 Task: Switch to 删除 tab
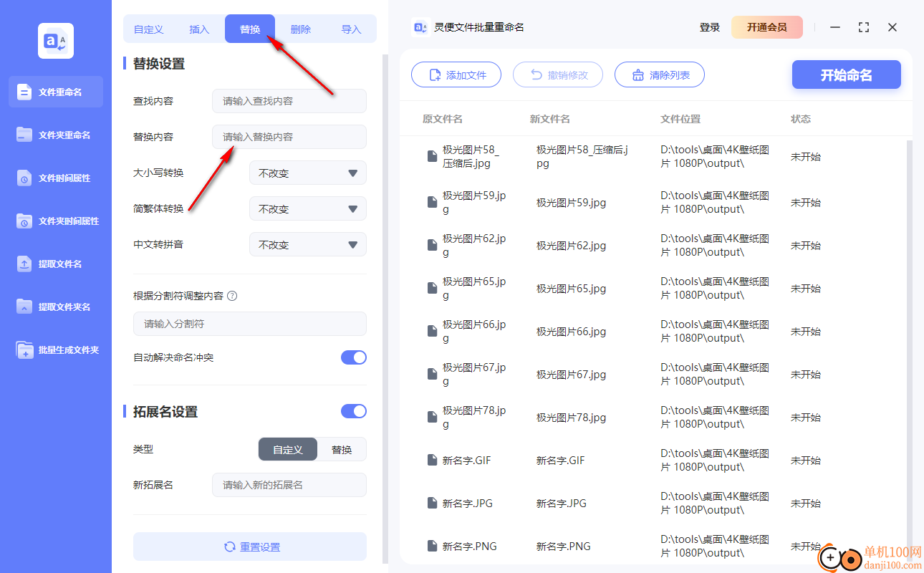[301, 29]
